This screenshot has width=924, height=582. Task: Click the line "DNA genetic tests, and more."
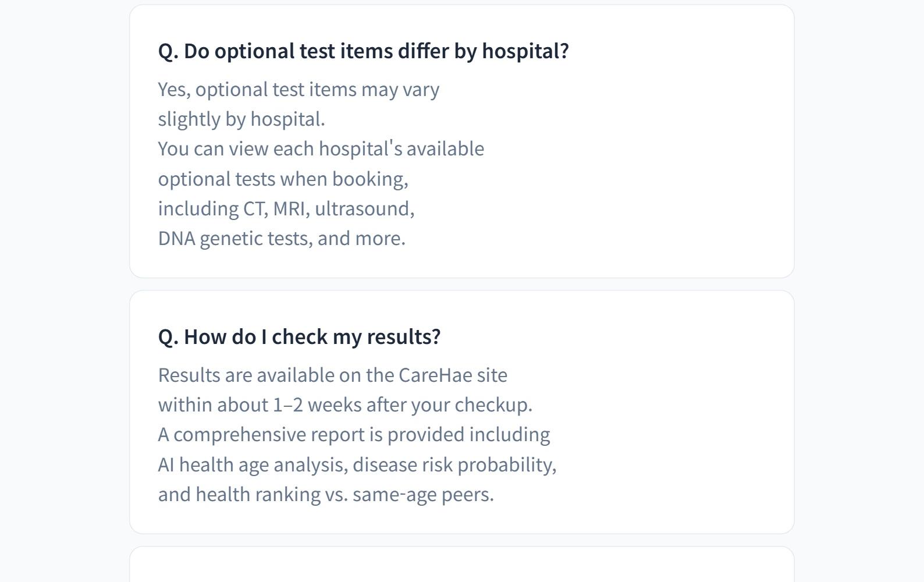(x=282, y=239)
